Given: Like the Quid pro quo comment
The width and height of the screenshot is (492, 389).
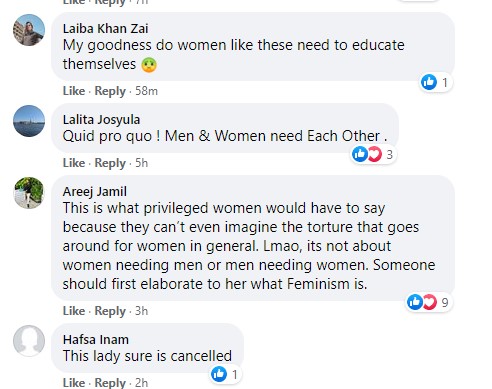Looking at the screenshot, I should point(74,163).
